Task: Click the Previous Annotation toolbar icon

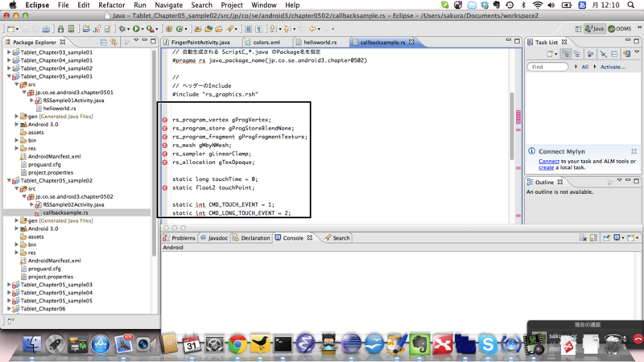Action: click(287, 29)
